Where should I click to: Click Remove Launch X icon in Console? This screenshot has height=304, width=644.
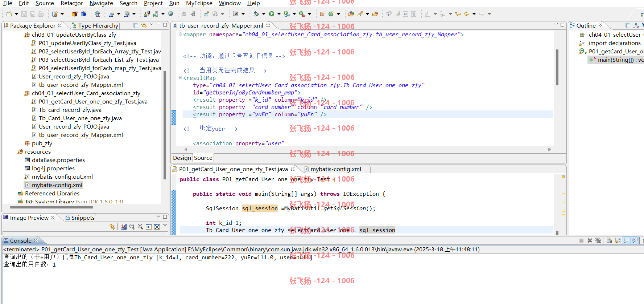click(x=590, y=240)
